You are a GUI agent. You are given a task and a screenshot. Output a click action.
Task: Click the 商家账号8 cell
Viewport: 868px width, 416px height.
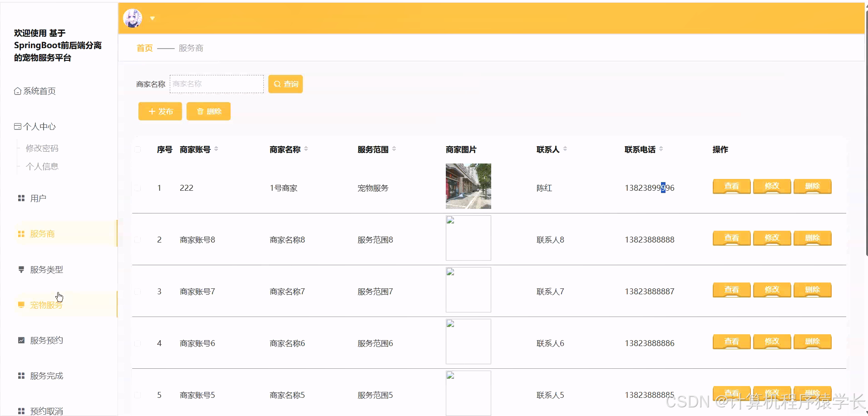point(197,240)
